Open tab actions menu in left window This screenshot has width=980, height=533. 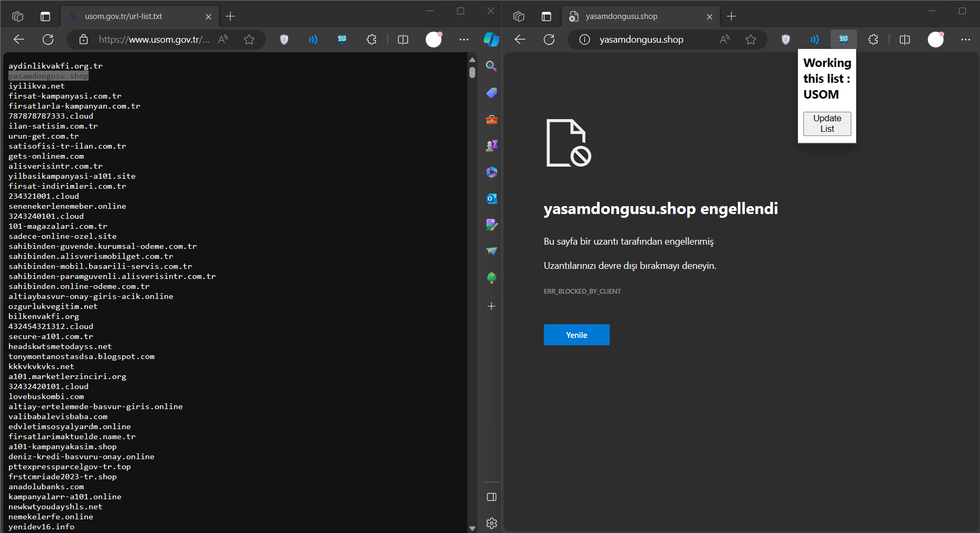click(45, 16)
